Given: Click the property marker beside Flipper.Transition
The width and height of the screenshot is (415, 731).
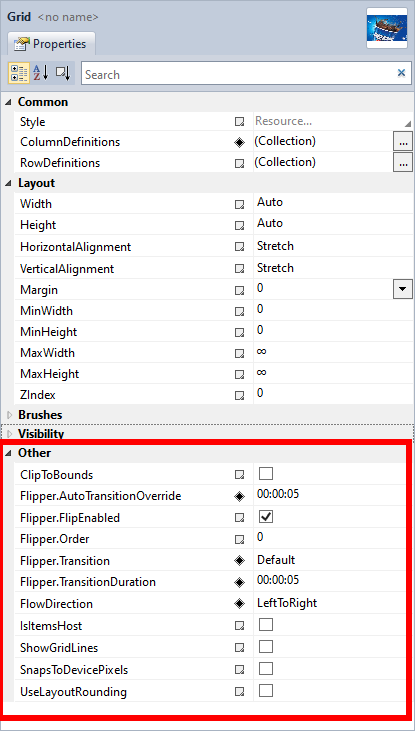Looking at the screenshot, I should point(239,561).
